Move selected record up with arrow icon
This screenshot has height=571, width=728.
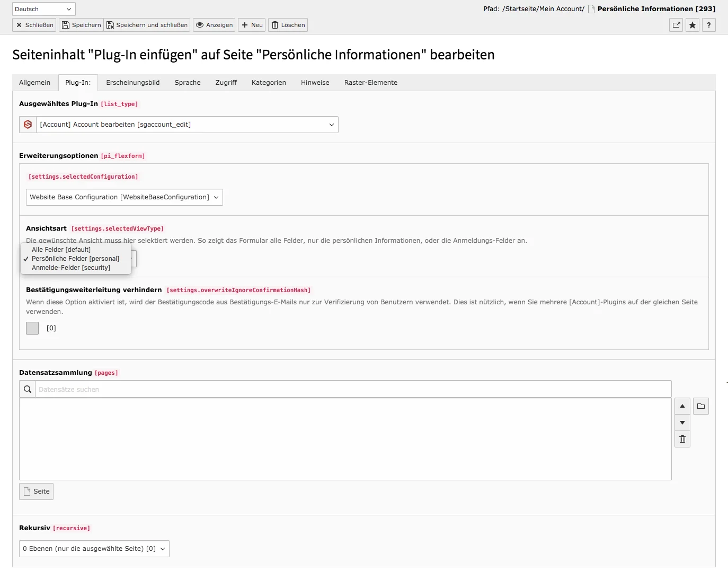pyautogui.click(x=682, y=406)
